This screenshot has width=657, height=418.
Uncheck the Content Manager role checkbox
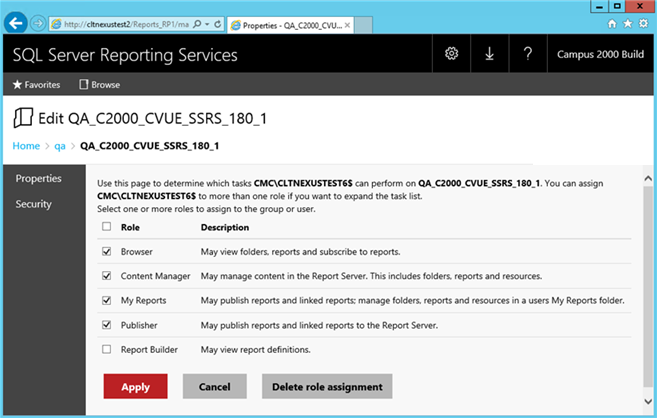tap(106, 276)
